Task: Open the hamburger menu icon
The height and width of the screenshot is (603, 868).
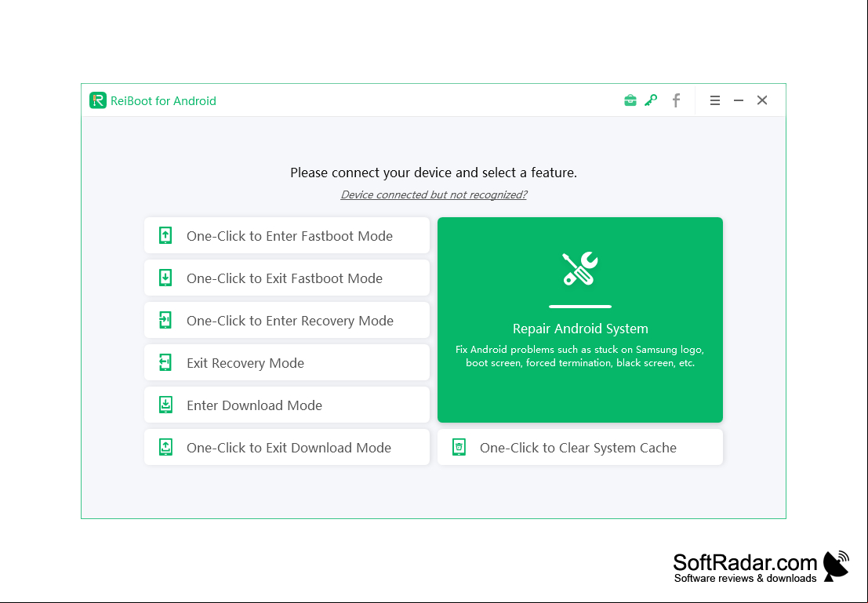Action: (715, 100)
